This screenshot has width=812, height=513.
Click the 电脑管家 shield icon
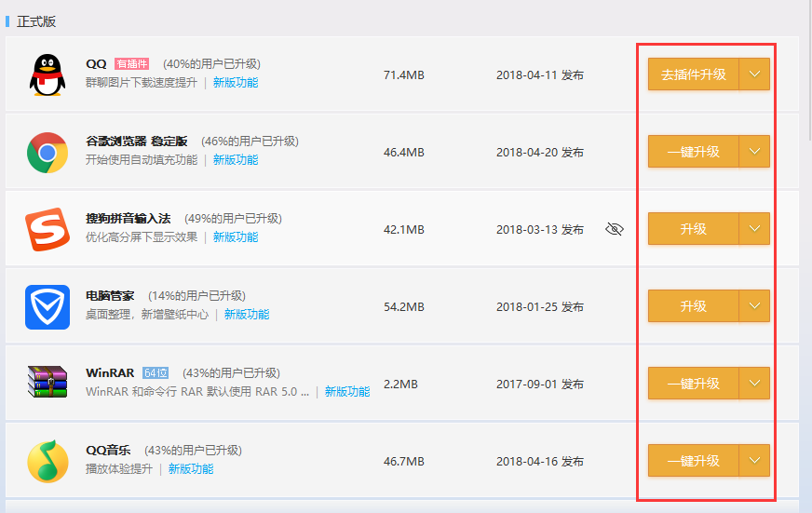[x=47, y=307]
